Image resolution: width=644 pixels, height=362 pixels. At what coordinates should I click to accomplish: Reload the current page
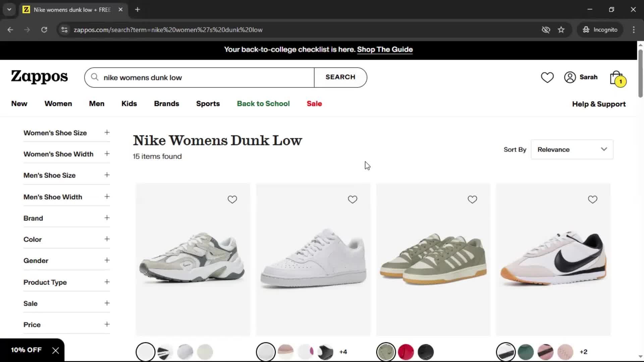point(44,30)
